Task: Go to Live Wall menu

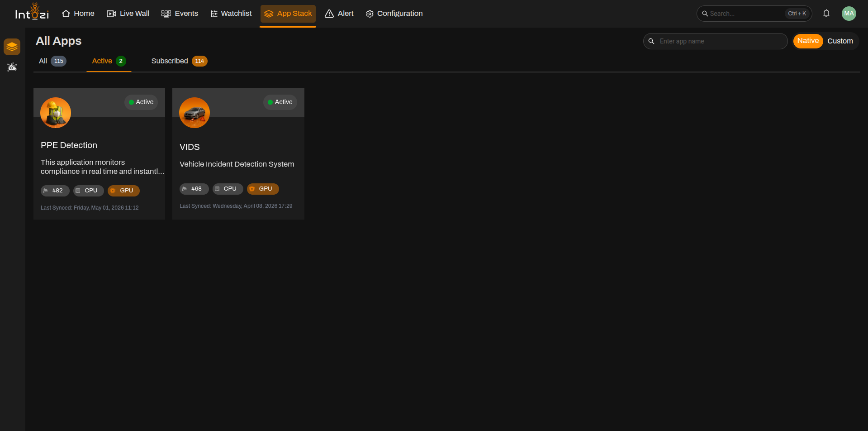Action: click(128, 14)
